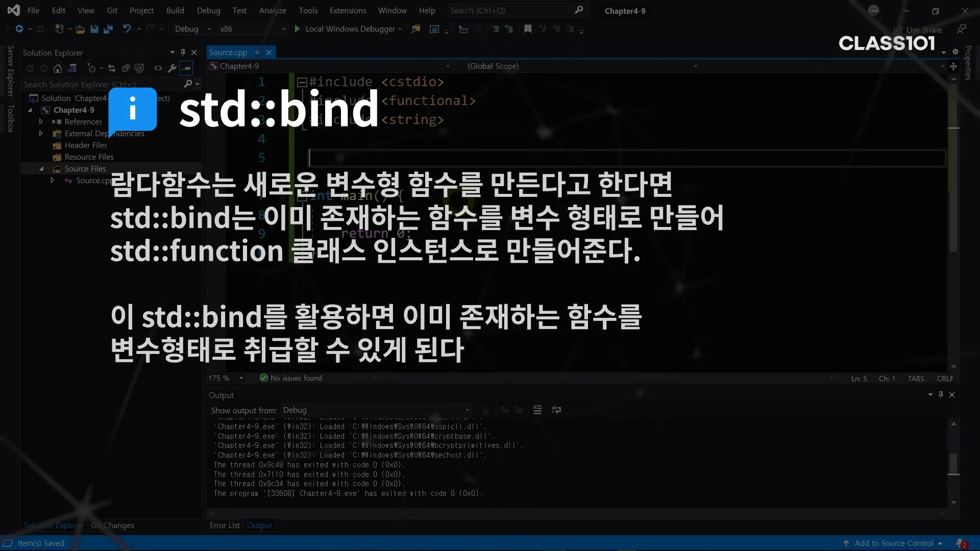980x551 pixels.
Task: Open the Solution Explorer Home icon
Action: pyautogui.click(x=58, y=68)
